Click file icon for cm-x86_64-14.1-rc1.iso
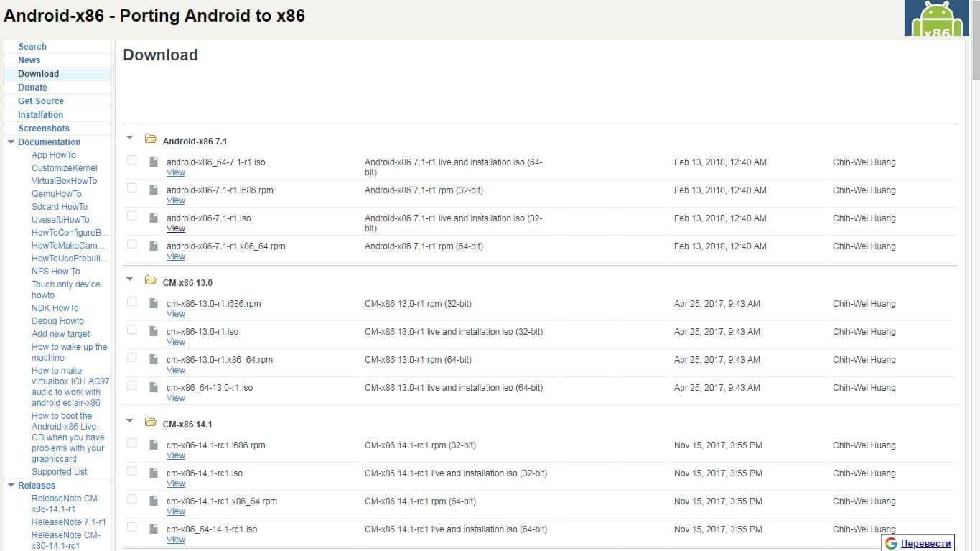The height and width of the screenshot is (551, 980). (153, 529)
